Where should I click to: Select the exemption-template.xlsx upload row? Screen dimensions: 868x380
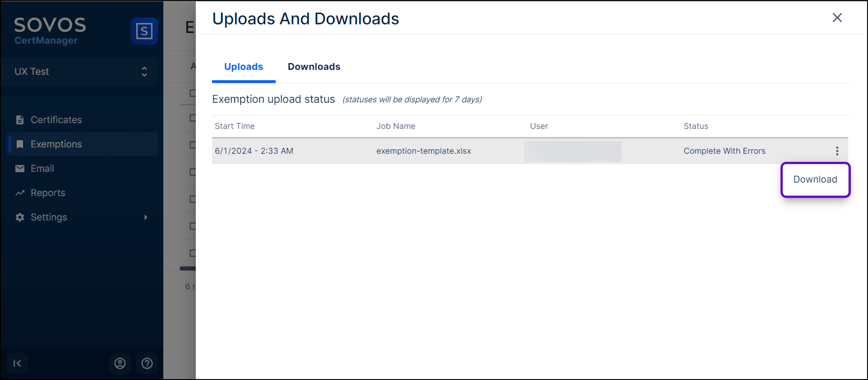[x=423, y=151]
